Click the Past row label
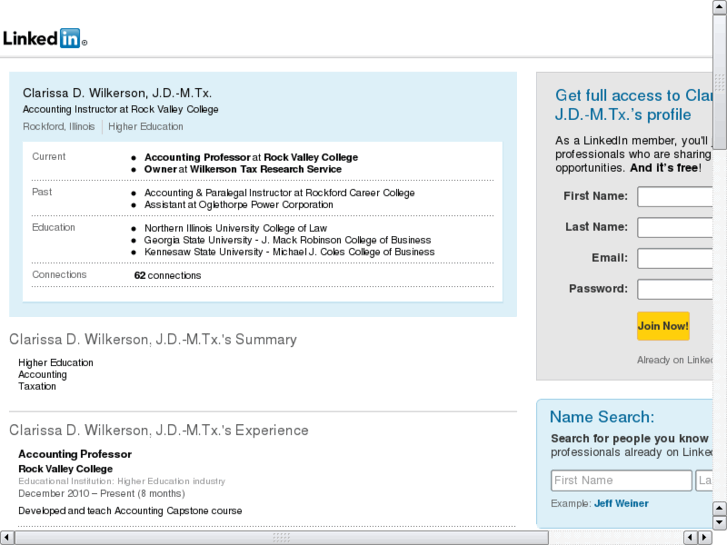This screenshot has height=545, width=727. pyautogui.click(x=42, y=192)
